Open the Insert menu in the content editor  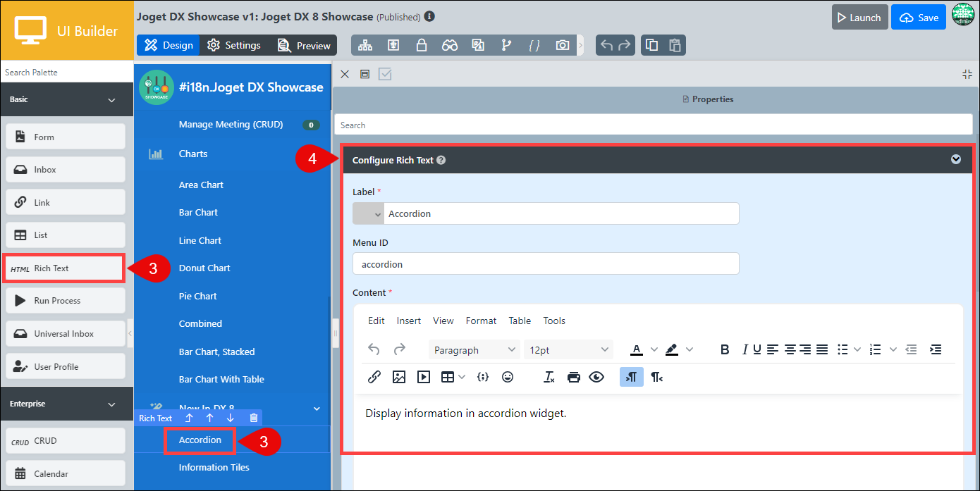coord(409,321)
